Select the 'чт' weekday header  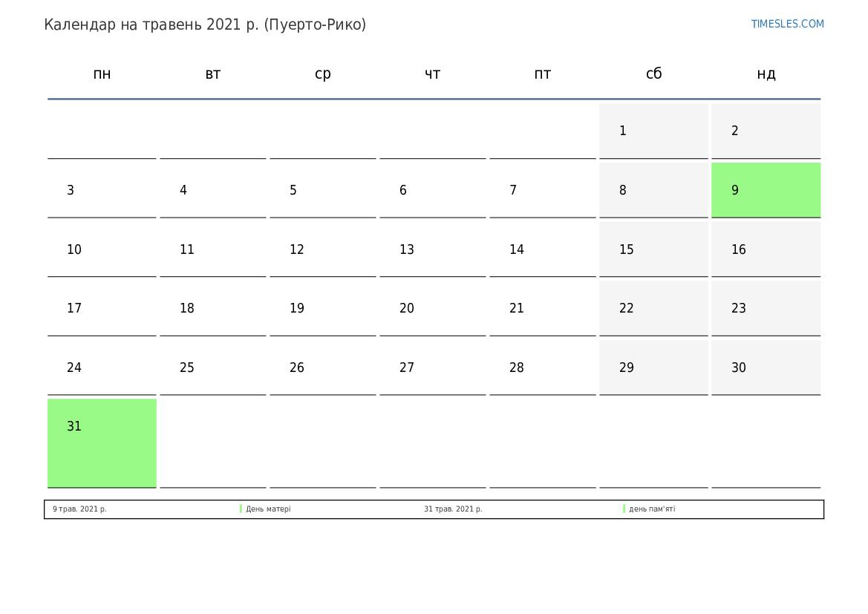[432, 74]
